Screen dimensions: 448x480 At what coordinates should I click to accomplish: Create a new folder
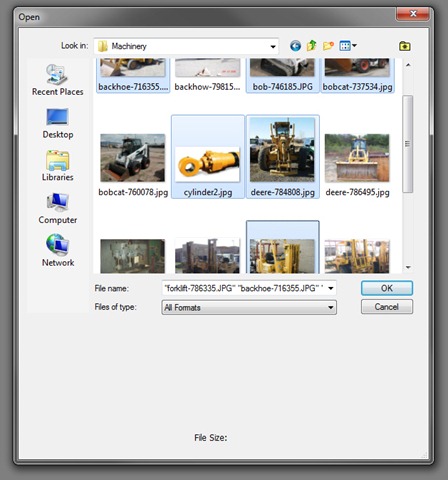328,46
